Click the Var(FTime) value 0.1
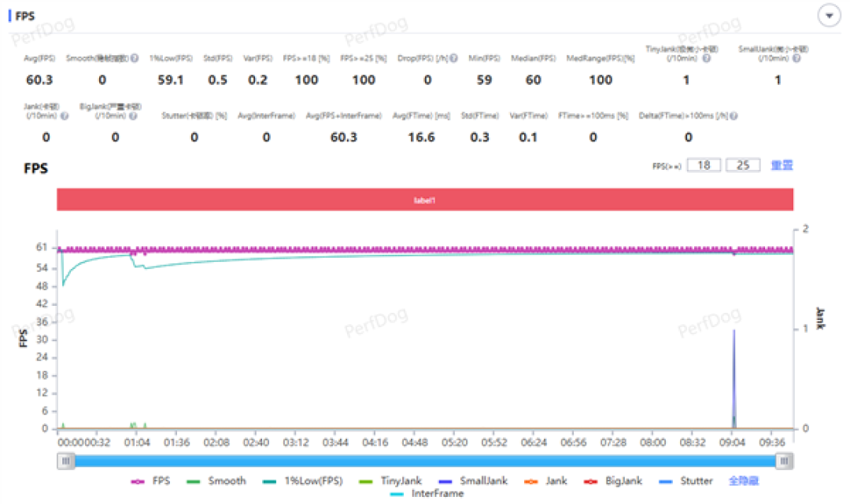Screen dimensions: 850x504 pyautogui.click(x=528, y=138)
